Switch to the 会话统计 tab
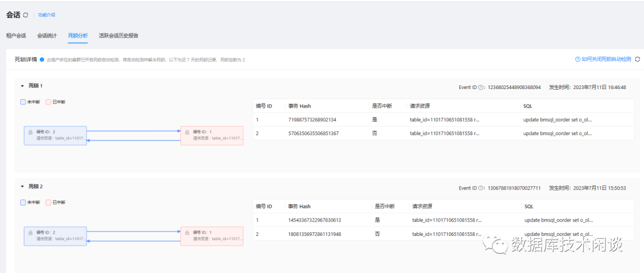The image size is (644, 273). (47, 35)
